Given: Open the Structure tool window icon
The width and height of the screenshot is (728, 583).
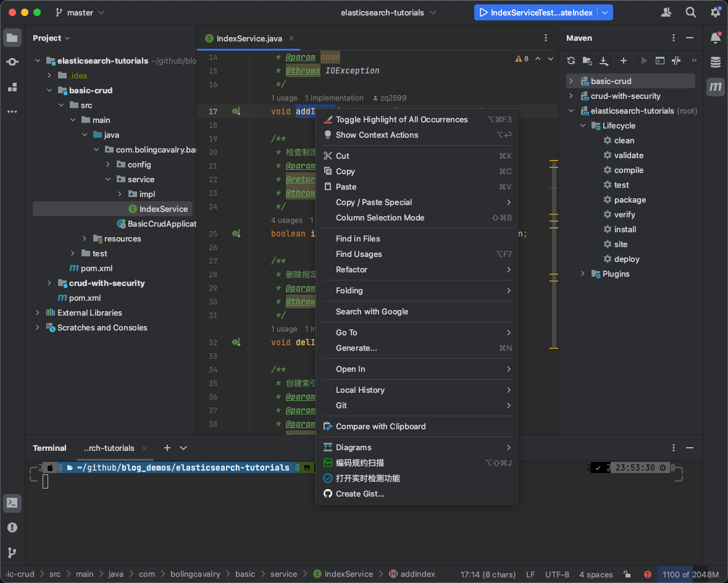Looking at the screenshot, I should pyautogui.click(x=12, y=87).
